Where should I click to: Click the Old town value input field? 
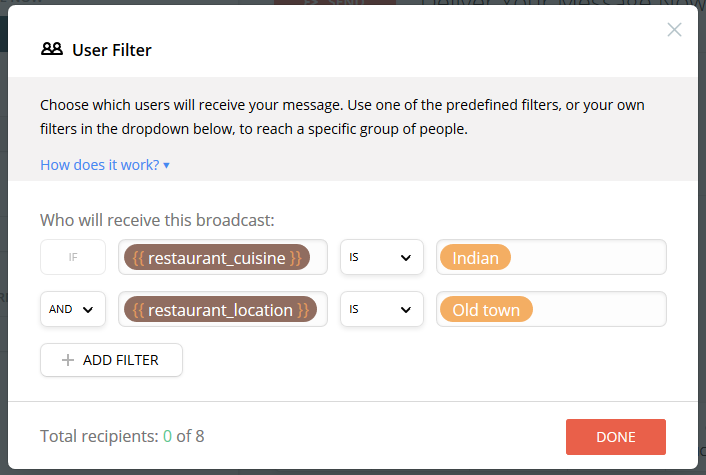(551, 309)
